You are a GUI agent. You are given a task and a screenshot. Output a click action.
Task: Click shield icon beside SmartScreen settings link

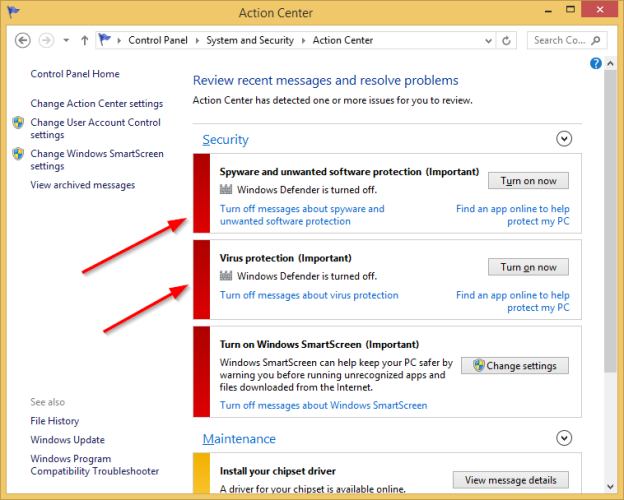(x=18, y=154)
